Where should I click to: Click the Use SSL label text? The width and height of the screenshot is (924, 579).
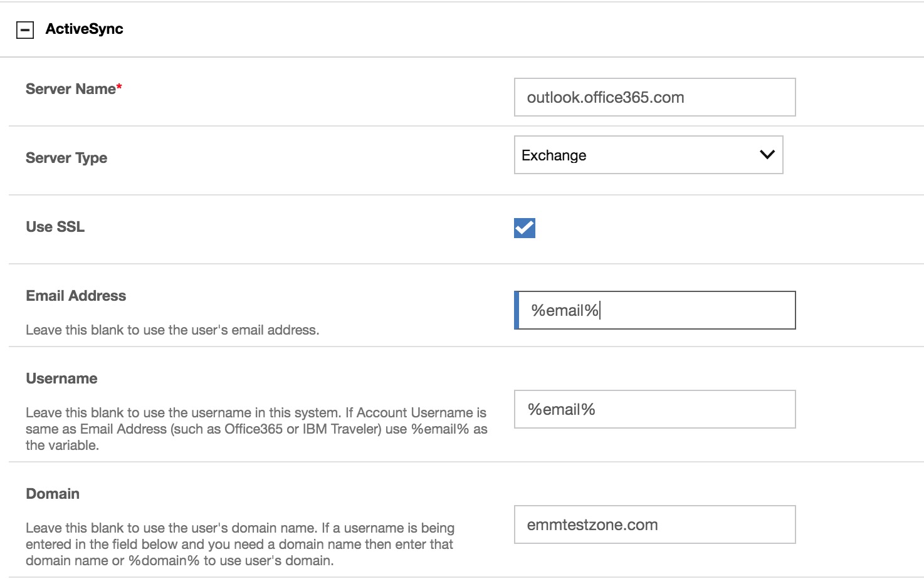click(55, 227)
